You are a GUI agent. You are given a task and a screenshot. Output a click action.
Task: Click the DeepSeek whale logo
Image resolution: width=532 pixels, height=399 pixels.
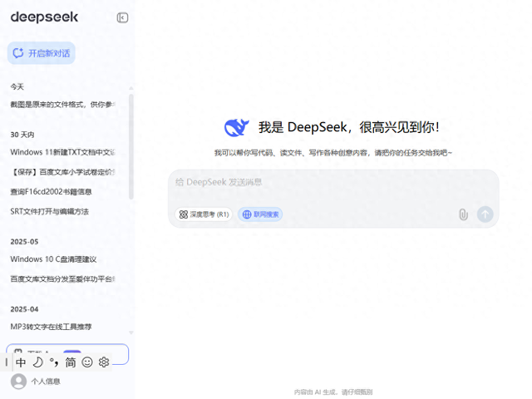click(236, 127)
